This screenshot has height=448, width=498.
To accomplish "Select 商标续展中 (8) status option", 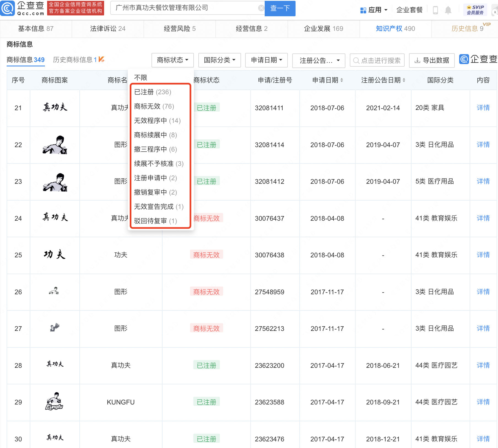I will tap(156, 135).
